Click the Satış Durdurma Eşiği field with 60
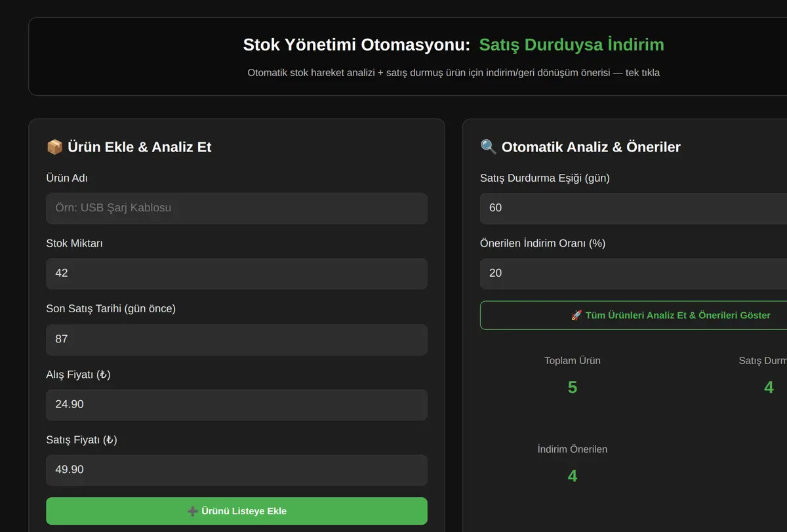The image size is (787, 532). [634, 208]
